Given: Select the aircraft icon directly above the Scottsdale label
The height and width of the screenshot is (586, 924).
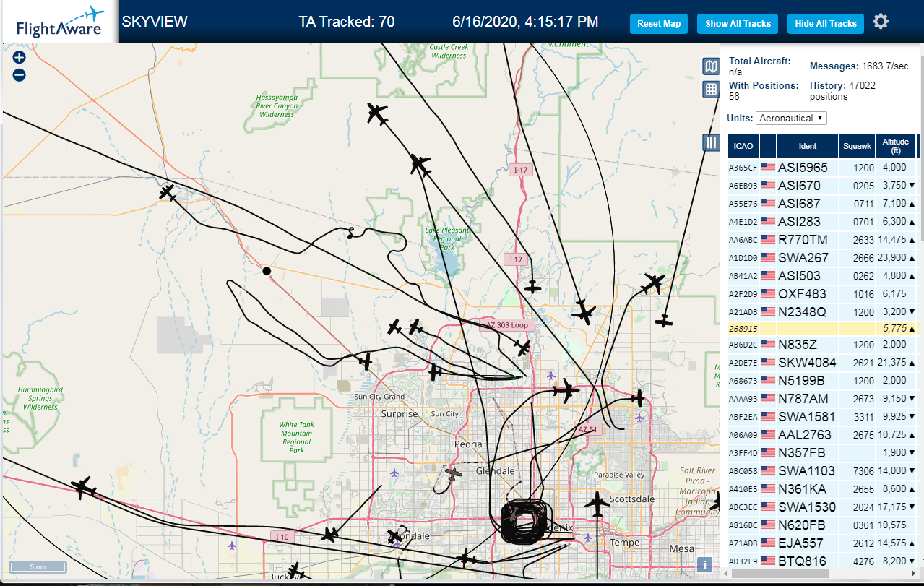Looking at the screenshot, I should (x=597, y=504).
